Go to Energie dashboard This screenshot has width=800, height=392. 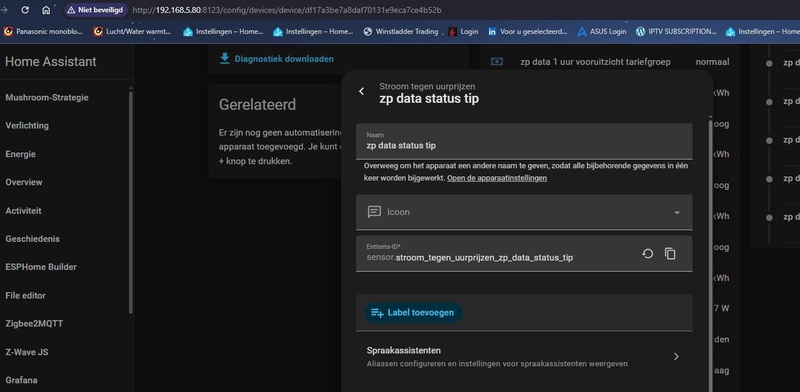[20, 154]
